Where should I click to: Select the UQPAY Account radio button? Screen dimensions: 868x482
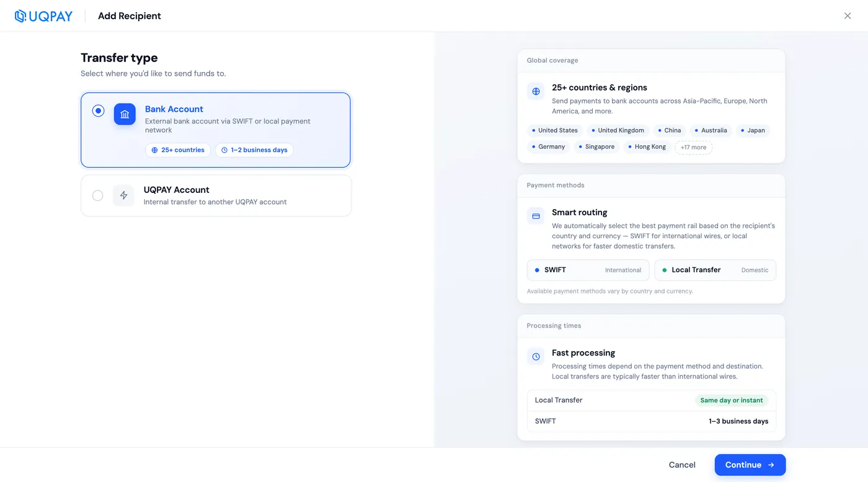[97, 195]
